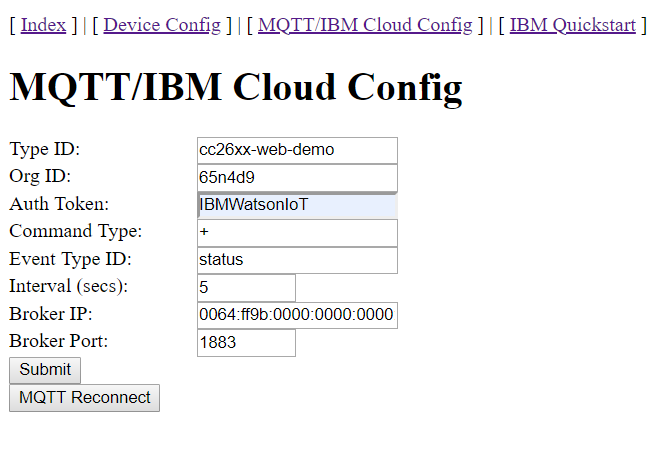Click into the Command Type field
This screenshot has width=659, height=449.
pos(297,232)
